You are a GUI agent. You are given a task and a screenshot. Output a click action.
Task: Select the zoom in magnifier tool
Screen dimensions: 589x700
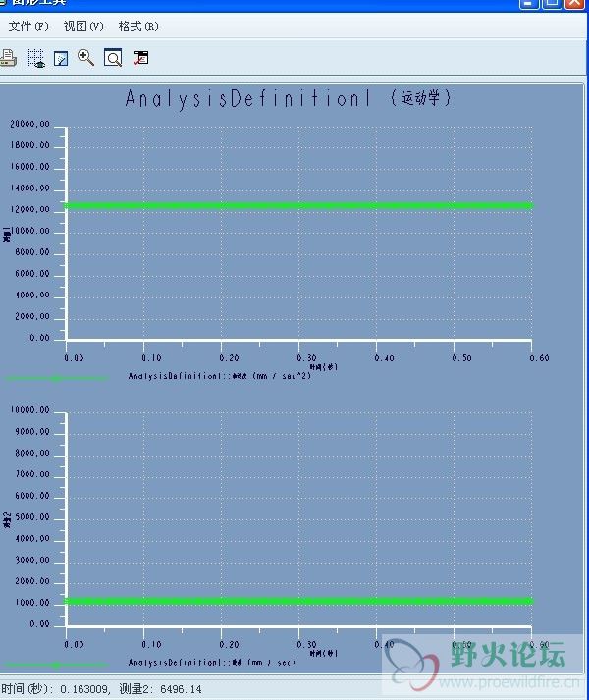[85, 58]
